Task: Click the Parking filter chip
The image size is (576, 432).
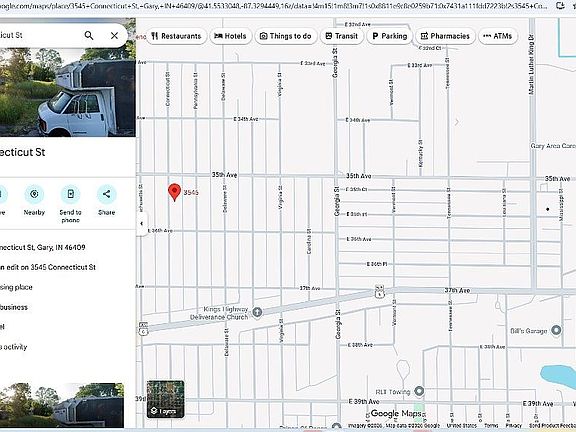Action: point(390,36)
